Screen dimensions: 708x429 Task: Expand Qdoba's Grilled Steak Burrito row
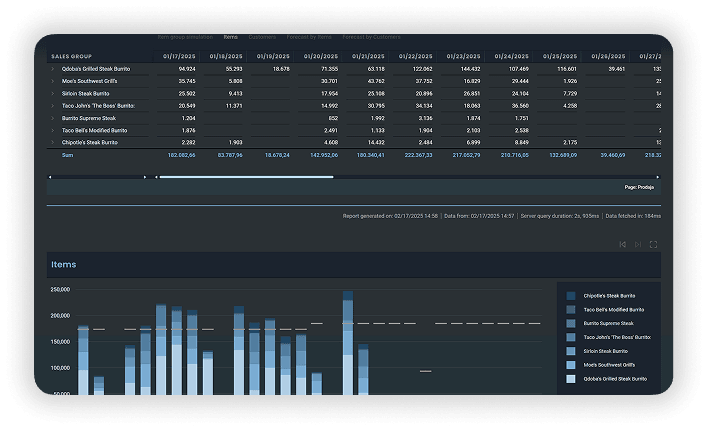[53, 69]
